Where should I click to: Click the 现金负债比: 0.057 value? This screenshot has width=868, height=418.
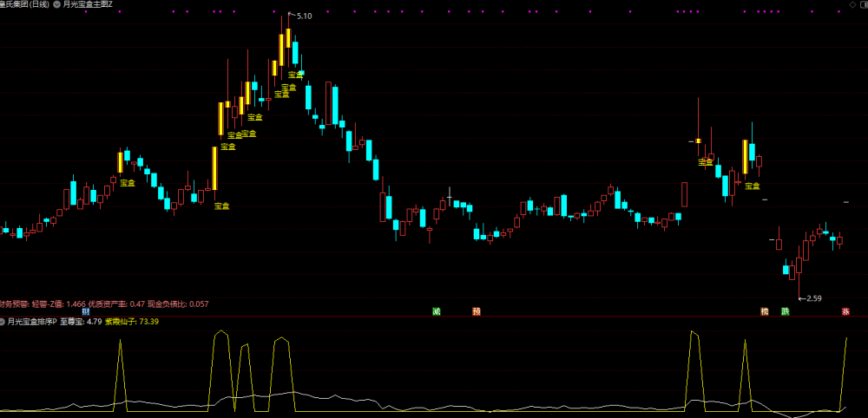coord(178,304)
